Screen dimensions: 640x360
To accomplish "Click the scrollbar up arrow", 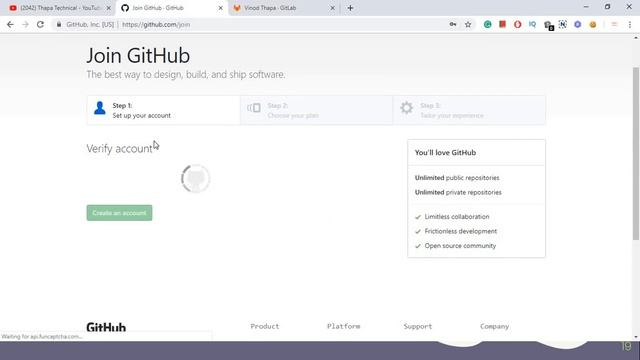I will tap(636, 38).
